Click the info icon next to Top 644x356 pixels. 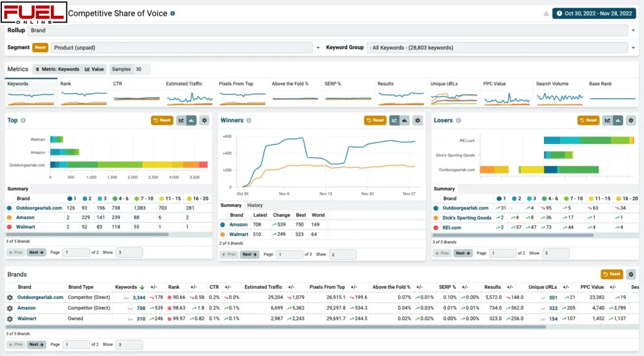23,120
